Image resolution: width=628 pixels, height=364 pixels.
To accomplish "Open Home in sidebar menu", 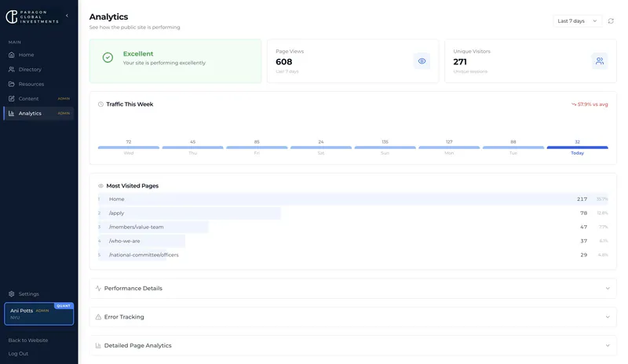I will [38, 54].
